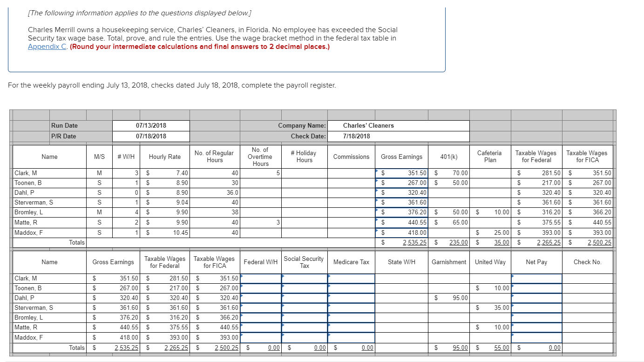
Task: Click Medicare Tax cell for Matte, R
Action: [350, 327]
